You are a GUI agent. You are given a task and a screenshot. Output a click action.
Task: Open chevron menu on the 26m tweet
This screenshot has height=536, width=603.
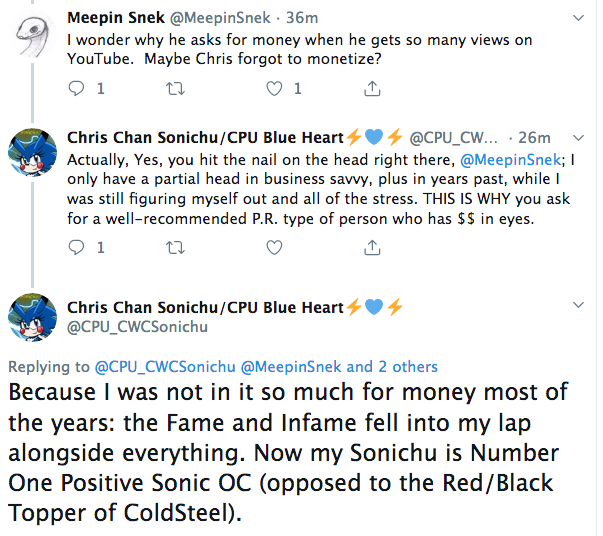578,138
